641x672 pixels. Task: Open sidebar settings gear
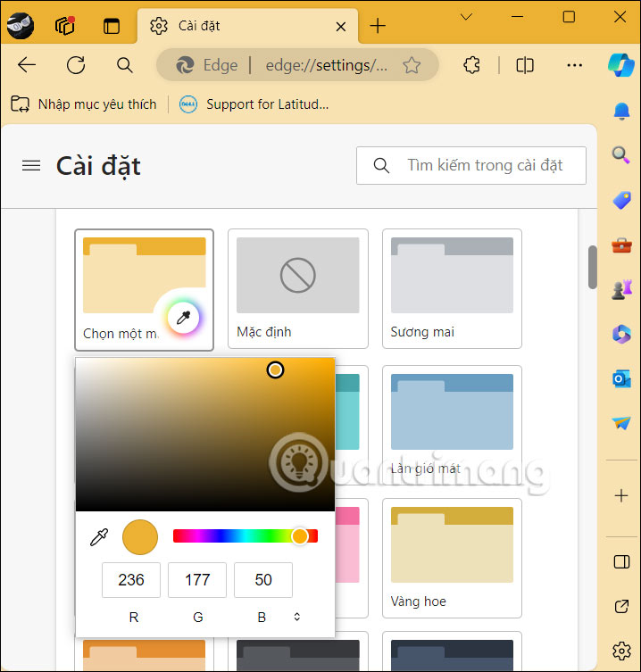(621, 651)
